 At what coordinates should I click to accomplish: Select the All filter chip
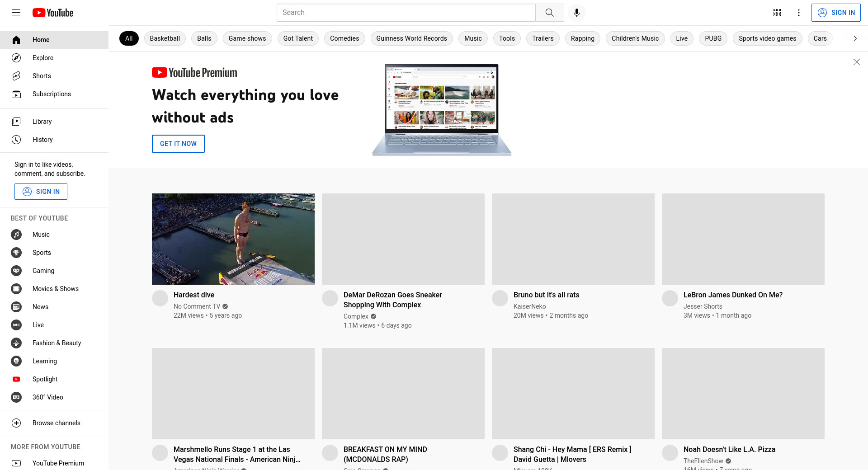click(x=129, y=38)
